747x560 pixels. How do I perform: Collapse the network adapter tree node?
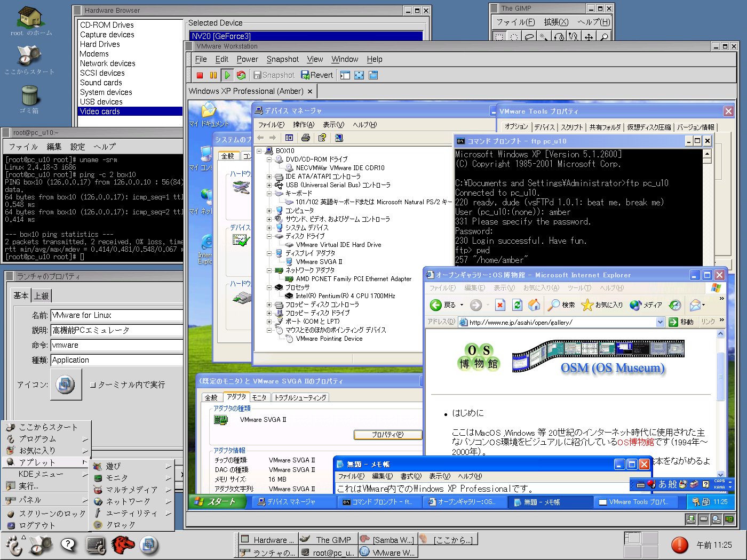pyautogui.click(x=269, y=270)
